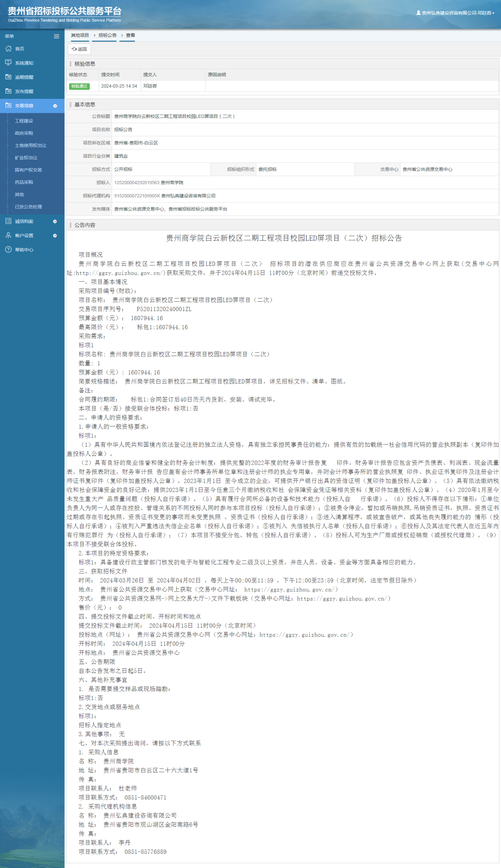Open 国有产权交易 in the sidebar submenu
The width and height of the screenshot is (501, 868).
point(28,170)
